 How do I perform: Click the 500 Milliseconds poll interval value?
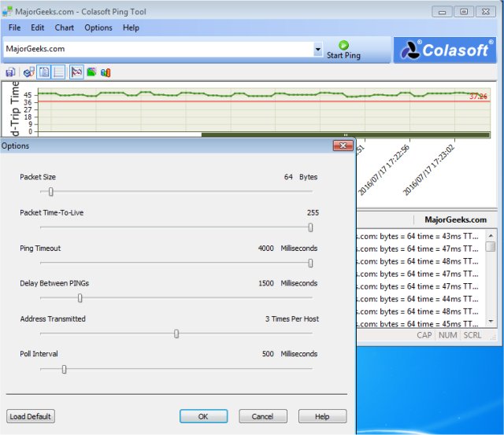(x=290, y=354)
